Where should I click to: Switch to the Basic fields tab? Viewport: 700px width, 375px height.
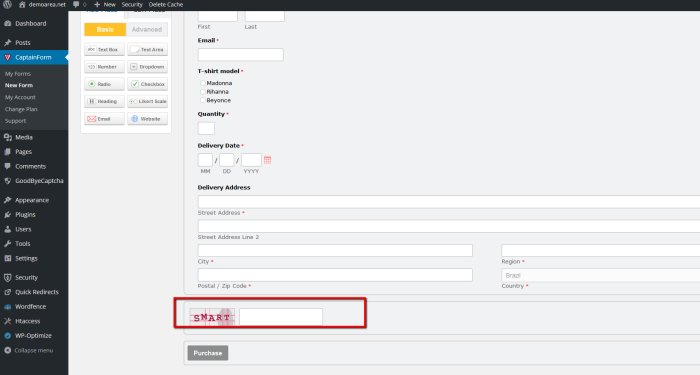point(105,29)
